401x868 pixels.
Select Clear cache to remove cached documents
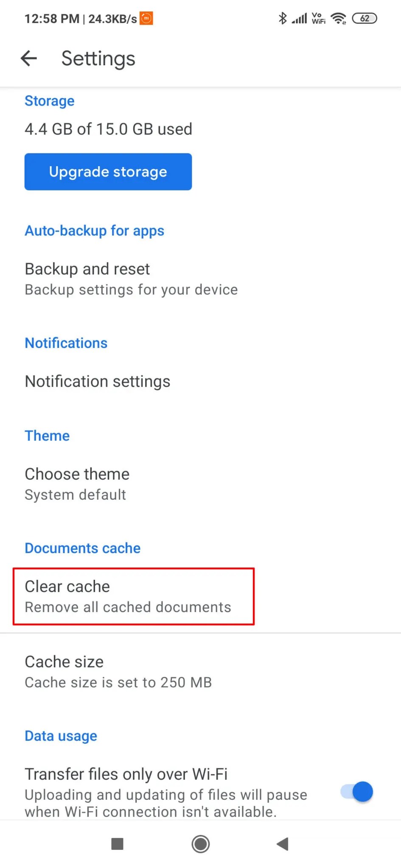point(127,596)
